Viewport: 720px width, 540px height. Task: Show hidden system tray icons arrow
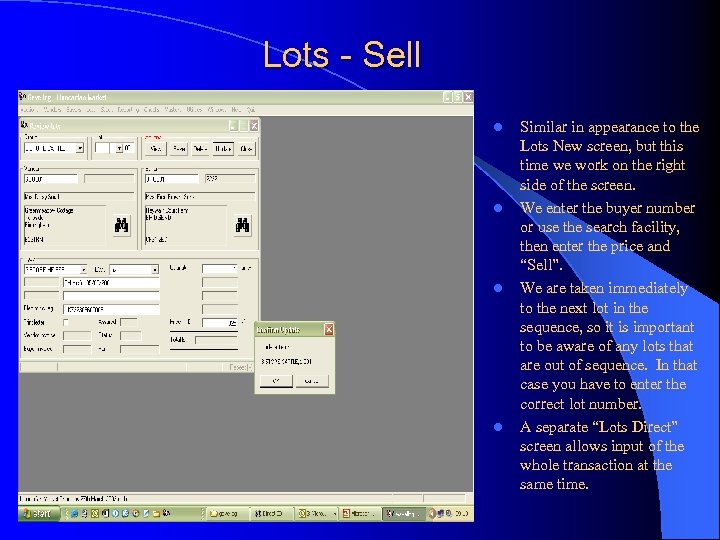click(432, 513)
